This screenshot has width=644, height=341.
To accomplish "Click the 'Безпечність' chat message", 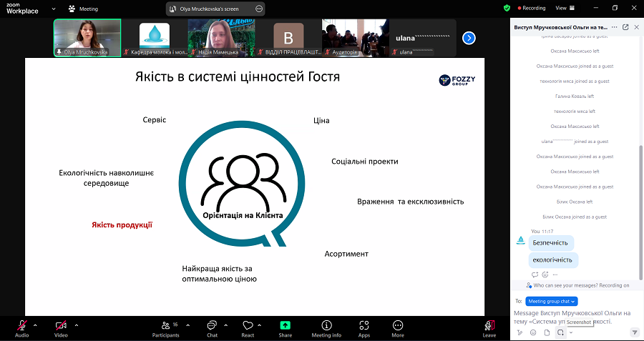I will (550, 242).
